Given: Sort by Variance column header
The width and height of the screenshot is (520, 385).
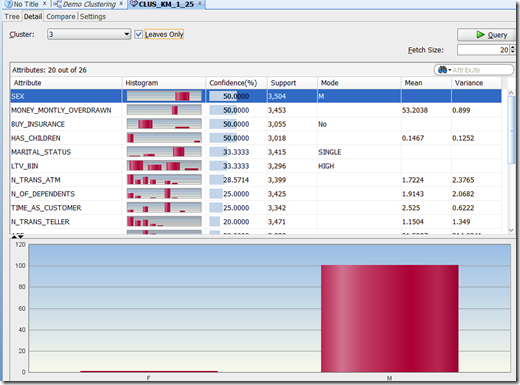Looking at the screenshot, I should pos(476,83).
